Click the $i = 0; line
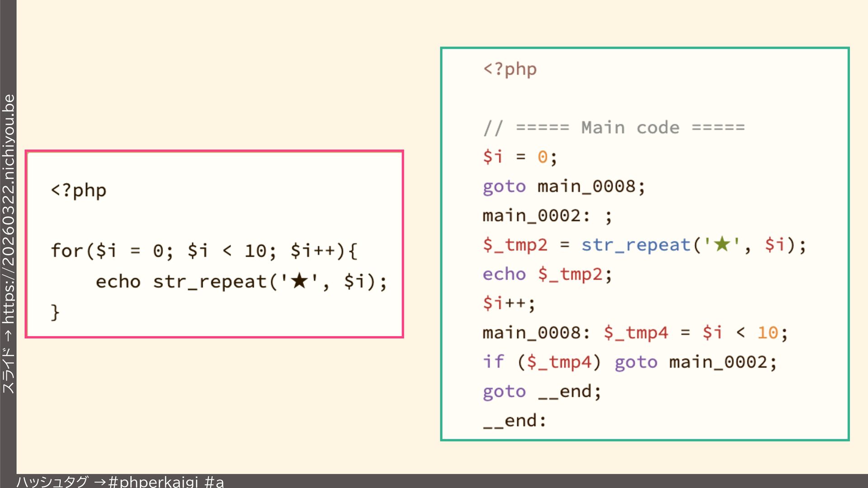868x488 pixels. [x=520, y=157]
